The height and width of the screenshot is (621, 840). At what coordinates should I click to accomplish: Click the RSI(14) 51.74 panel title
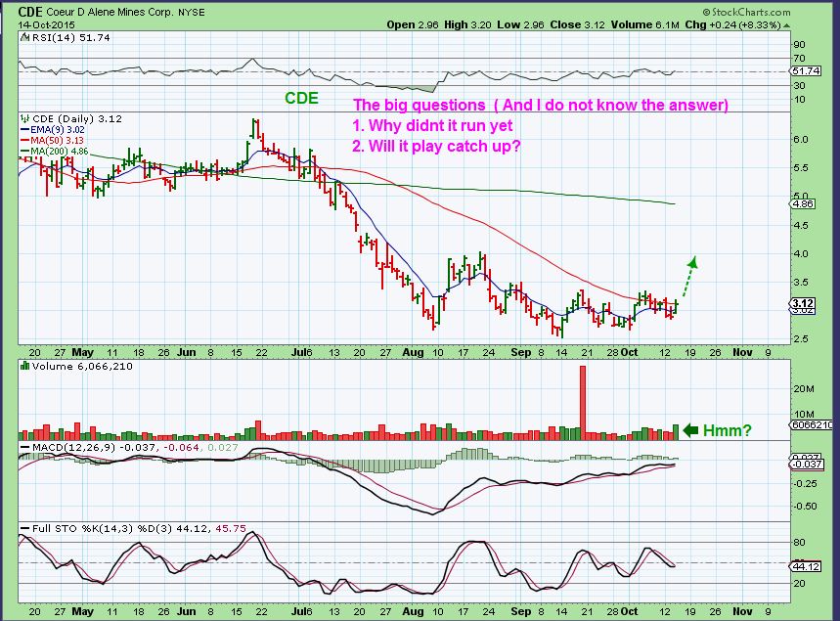tap(70, 37)
